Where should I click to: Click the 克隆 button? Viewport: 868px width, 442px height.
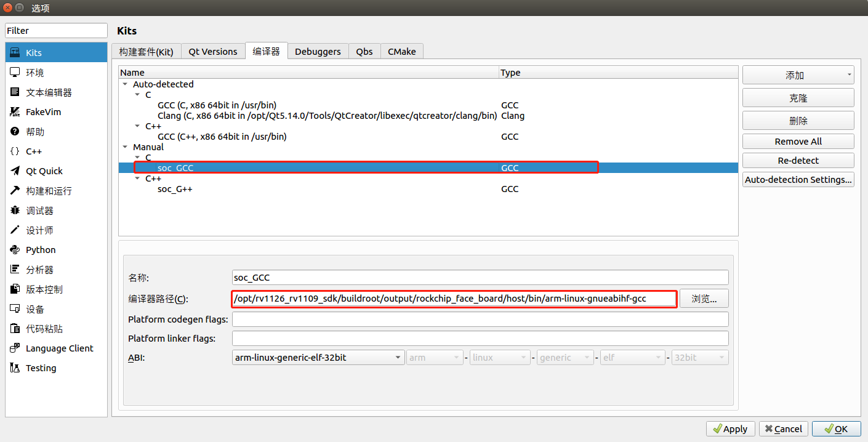click(798, 97)
